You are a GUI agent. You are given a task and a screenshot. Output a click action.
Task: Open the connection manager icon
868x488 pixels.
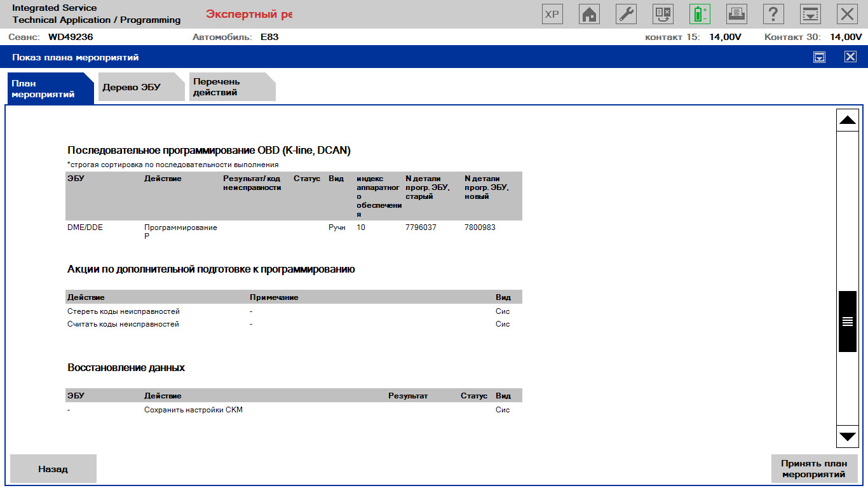663,14
